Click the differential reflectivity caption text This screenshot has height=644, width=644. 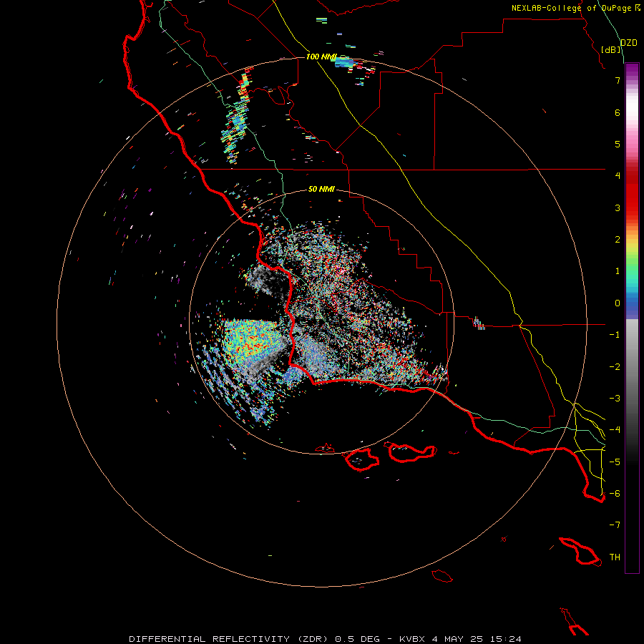point(326,639)
